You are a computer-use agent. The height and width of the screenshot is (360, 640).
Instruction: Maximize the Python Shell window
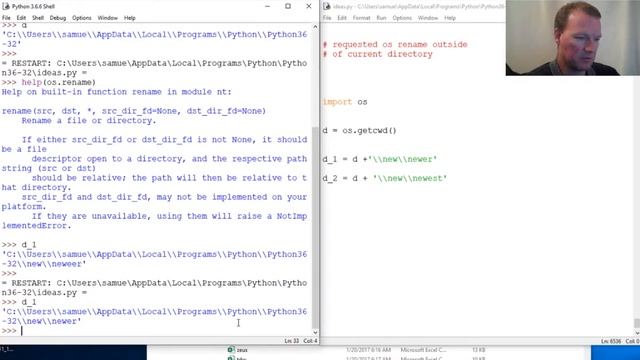[288, 6]
